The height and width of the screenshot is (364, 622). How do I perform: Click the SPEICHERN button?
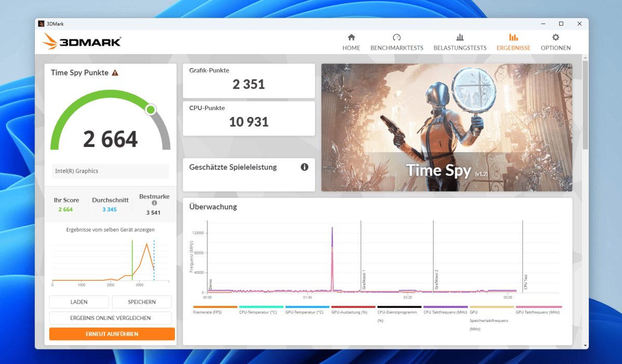142,302
